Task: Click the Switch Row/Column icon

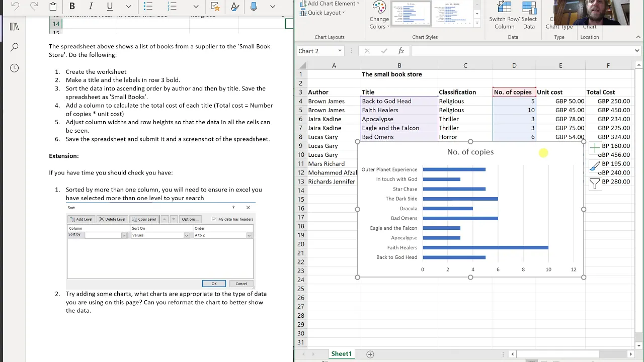Action: (x=504, y=15)
